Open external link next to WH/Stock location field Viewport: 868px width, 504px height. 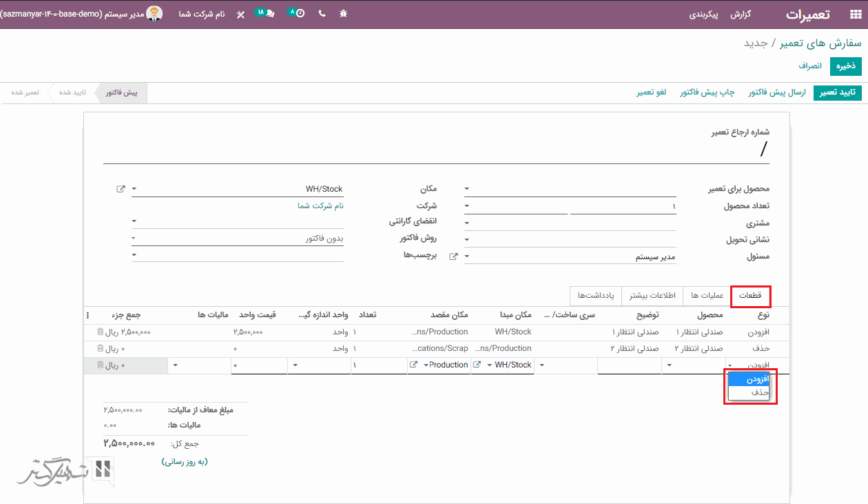click(x=121, y=189)
